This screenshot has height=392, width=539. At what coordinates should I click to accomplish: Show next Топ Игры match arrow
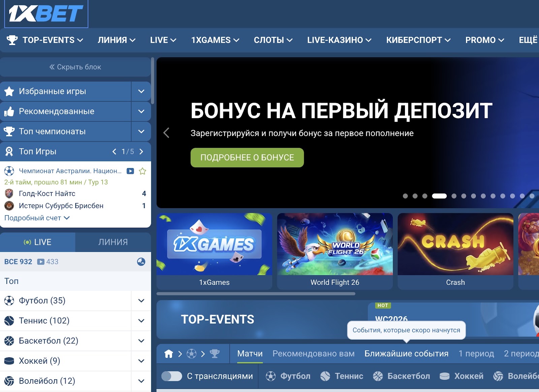point(141,152)
